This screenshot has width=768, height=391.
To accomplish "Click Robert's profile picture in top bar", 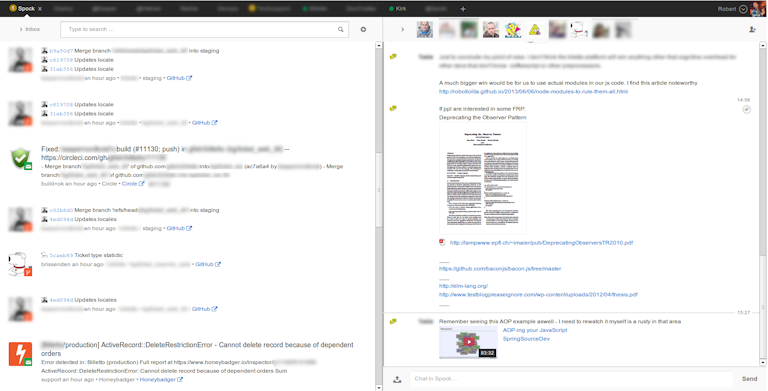I will coord(757,9).
